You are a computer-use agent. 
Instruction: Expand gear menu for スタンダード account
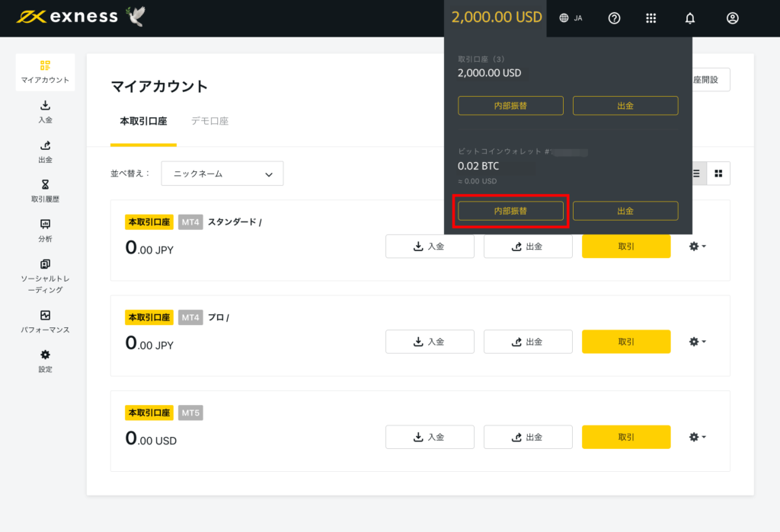click(x=697, y=246)
